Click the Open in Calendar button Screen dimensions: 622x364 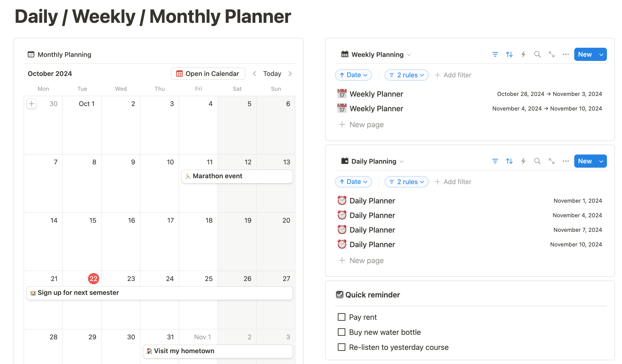tap(208, 74)
